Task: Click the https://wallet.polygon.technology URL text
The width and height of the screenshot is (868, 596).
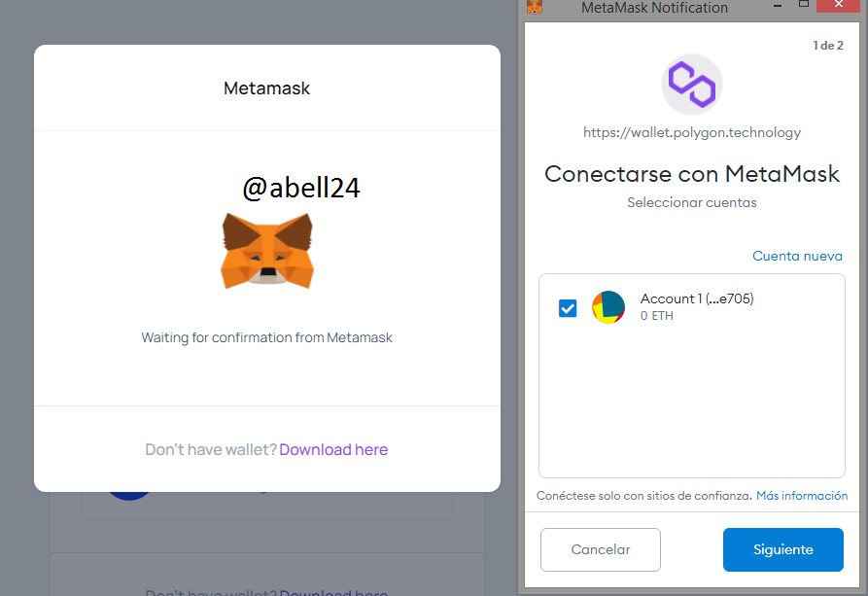Action: point(692,132)
